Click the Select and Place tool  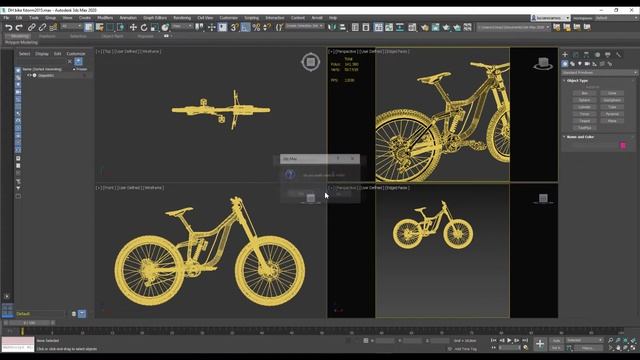165,27
